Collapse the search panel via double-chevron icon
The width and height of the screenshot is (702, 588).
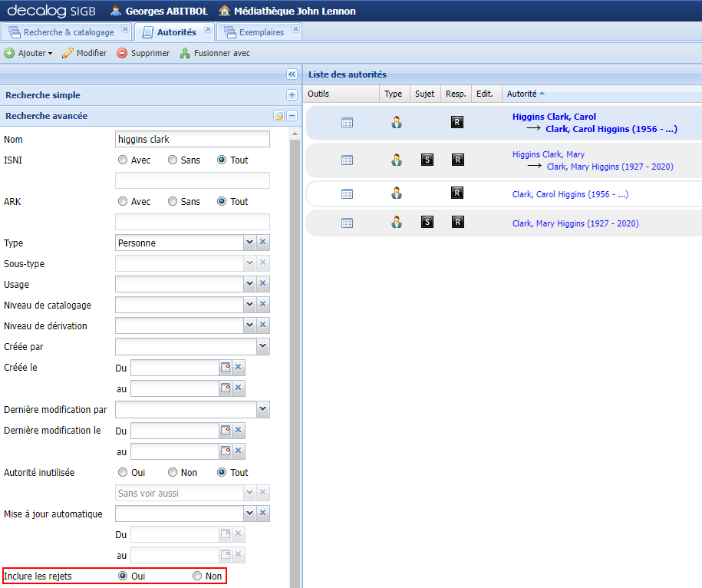(x=292, y=74)
